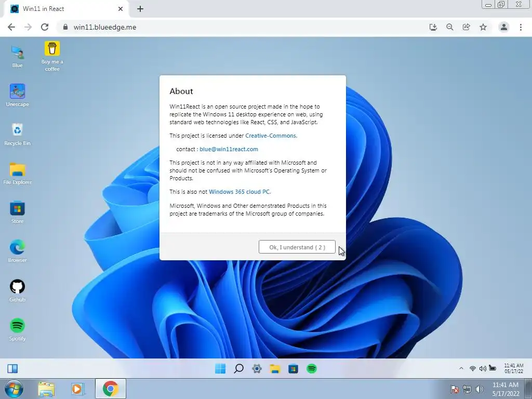Image resolution: width=532 pixels, height=399 pixels.
Task: Open the Win11 taskbar search icon
Action: click(x=238, y=368)
